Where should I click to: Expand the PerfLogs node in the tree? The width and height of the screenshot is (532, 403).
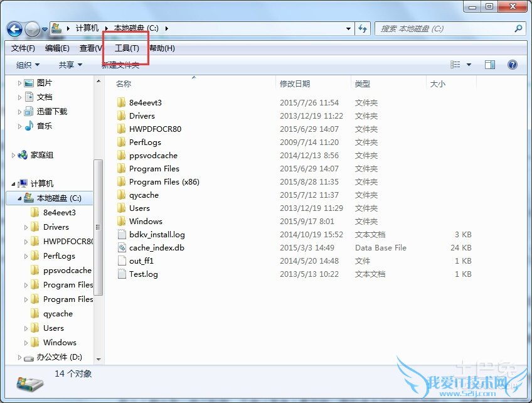click(x=26, y=256)
